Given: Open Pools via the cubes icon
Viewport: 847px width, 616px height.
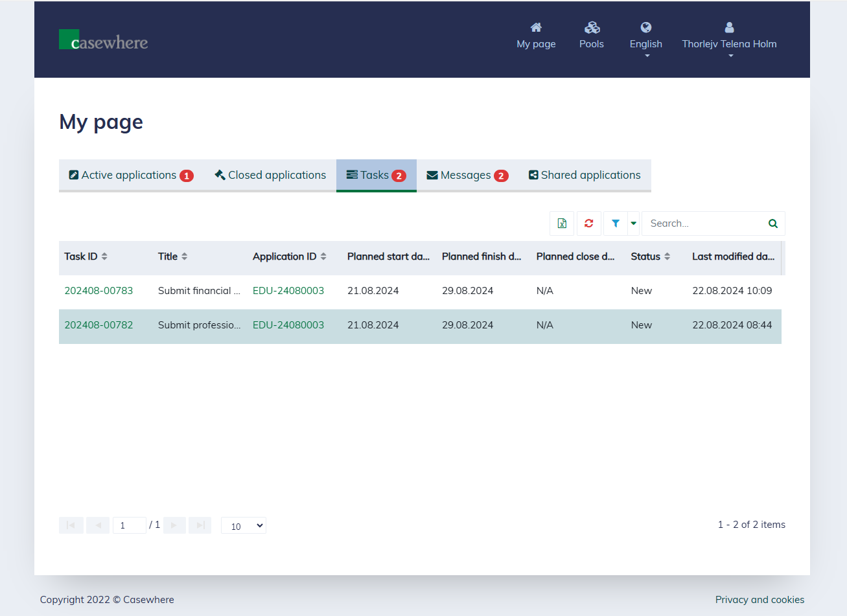Looking at the screenshot, I should (591, 28).
